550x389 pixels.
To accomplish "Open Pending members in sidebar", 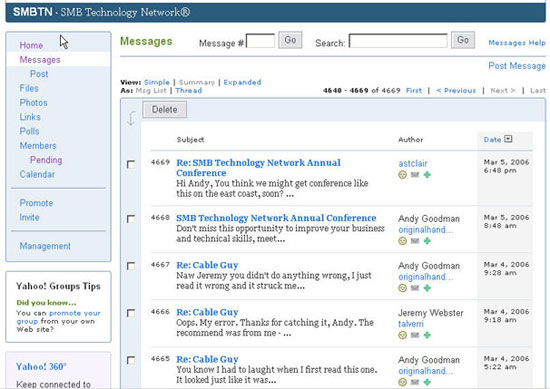I will pos(46,160).
